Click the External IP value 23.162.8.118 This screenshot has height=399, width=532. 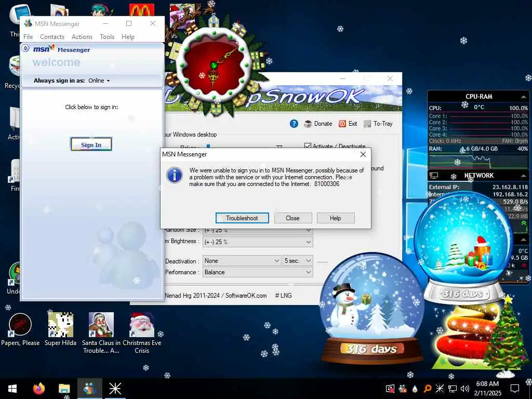coord(510,187)
